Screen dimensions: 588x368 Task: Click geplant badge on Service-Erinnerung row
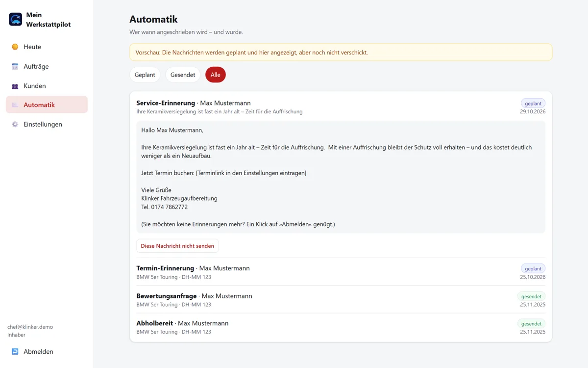click(x=533, y=104)
